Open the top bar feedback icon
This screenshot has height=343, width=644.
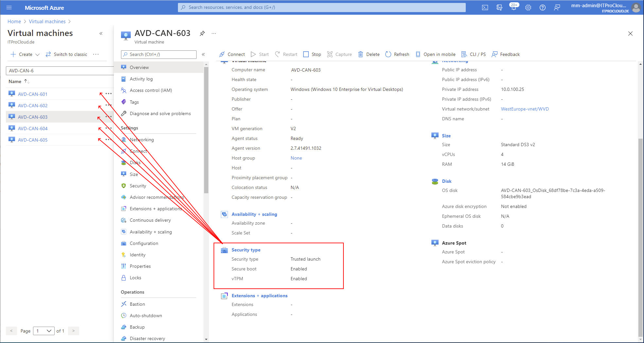[x=557, y=8]
